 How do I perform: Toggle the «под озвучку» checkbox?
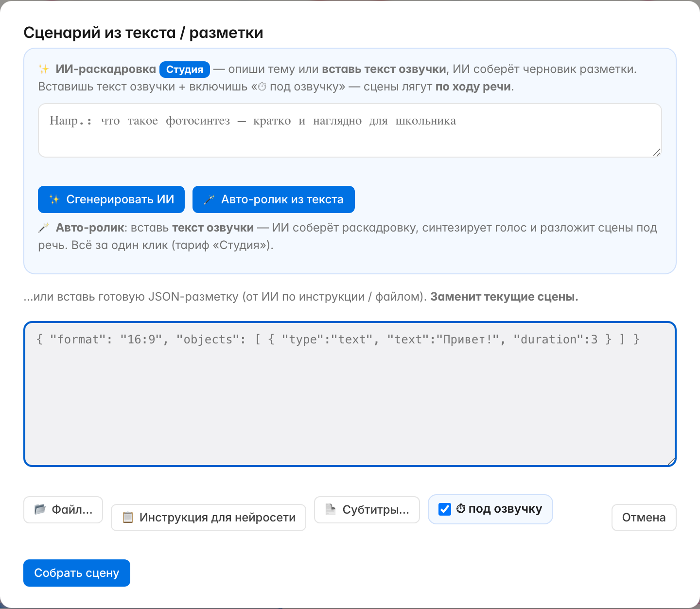click(x=445, y=509)
